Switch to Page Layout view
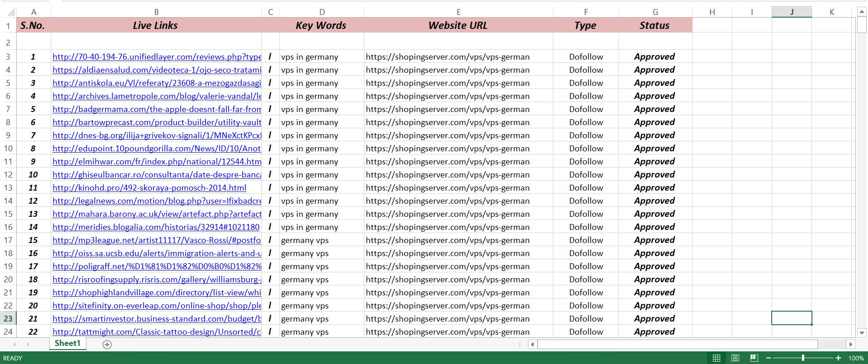Viewport: 868px width, 364px height. 735,358
